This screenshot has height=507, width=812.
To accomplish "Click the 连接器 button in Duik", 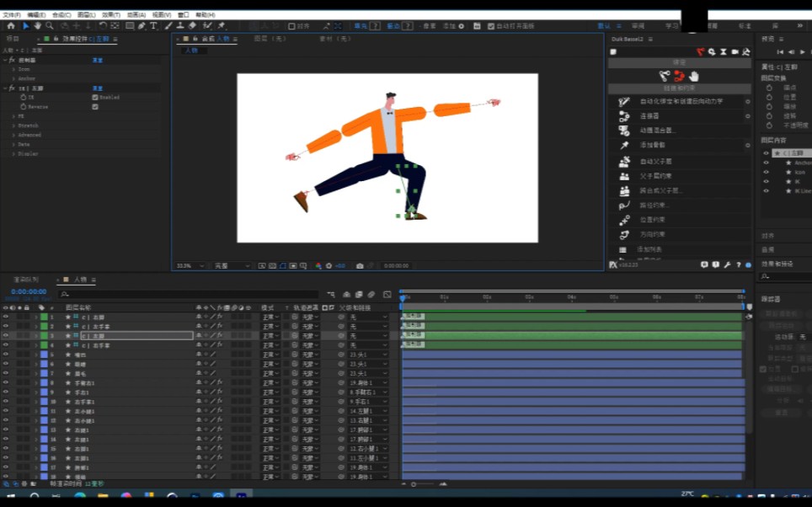I will point(649,116).
